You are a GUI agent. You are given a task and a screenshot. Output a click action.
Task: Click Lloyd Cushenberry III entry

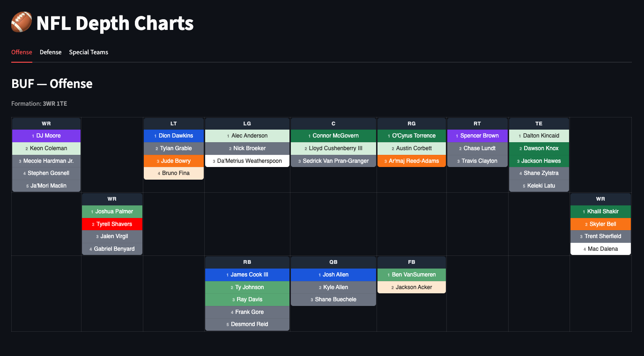(x=333, y=148)
